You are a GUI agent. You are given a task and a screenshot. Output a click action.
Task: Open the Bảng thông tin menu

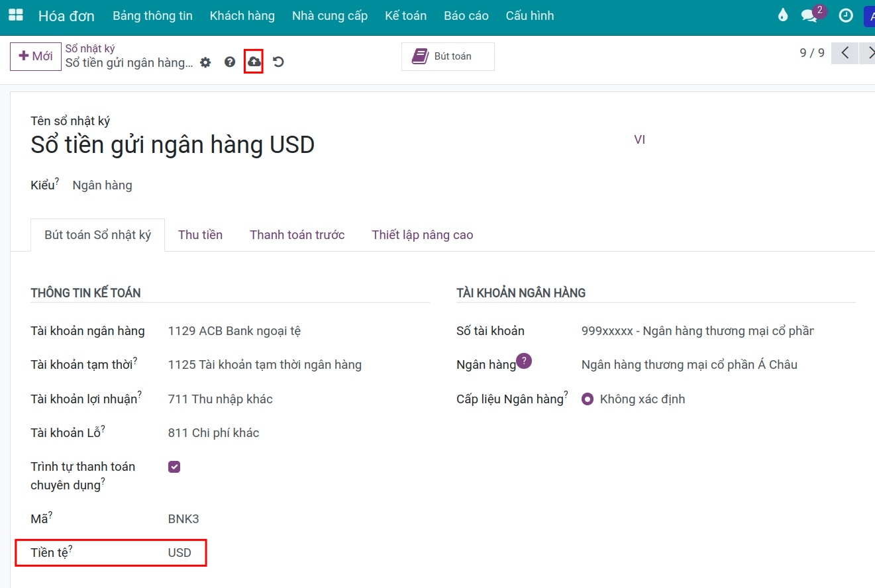[153, 16]
